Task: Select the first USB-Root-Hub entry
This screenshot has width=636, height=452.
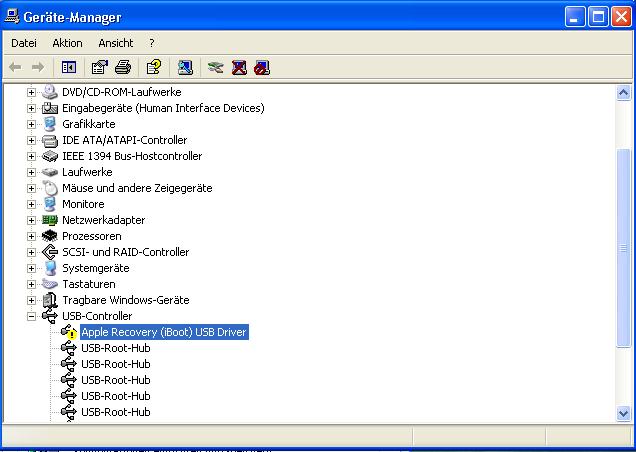Action: (115, 348)
